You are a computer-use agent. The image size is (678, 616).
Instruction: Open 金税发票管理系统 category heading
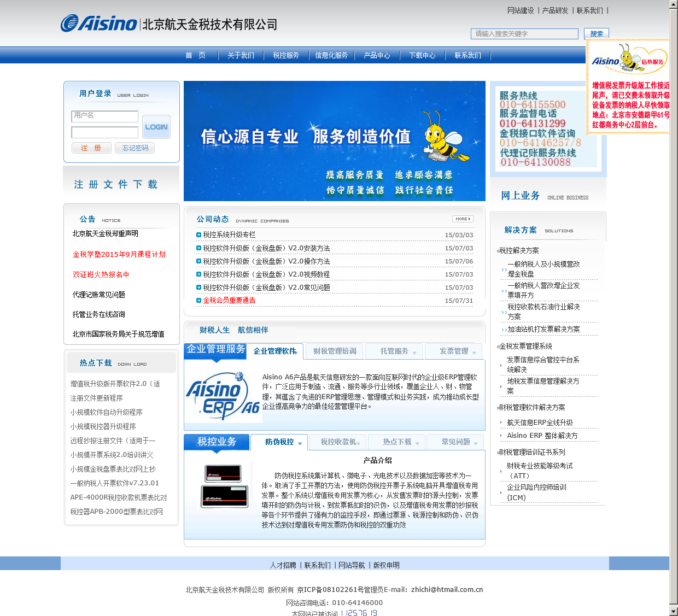coord(525,346)
